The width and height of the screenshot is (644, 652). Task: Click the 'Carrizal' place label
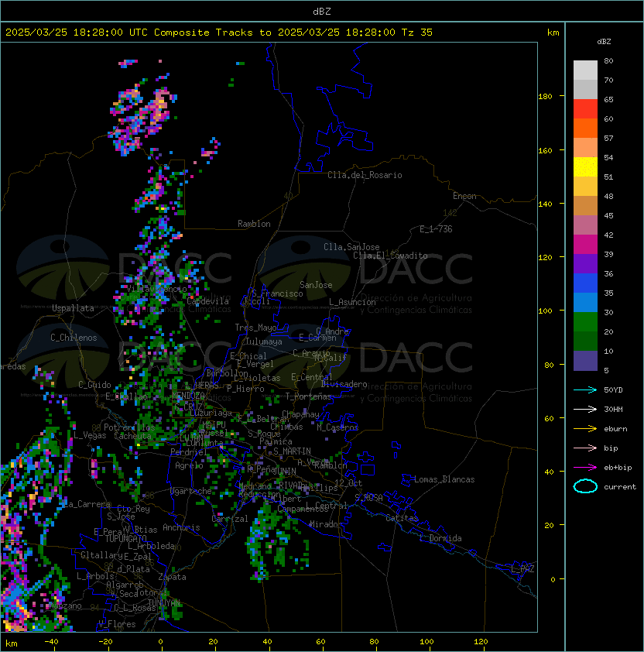pos(229,519)
